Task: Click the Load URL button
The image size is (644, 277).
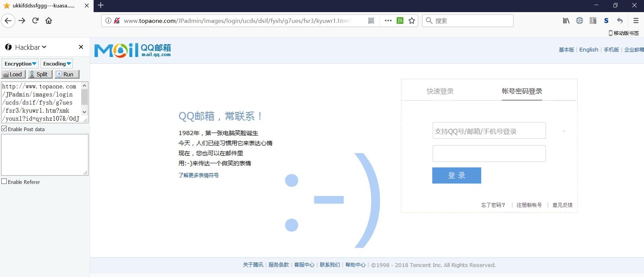Action: 13,74
